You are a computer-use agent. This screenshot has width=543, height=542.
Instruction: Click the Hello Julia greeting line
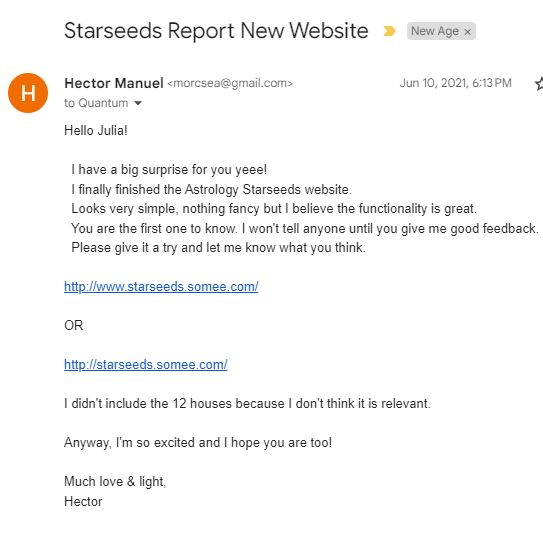pyautogui.click(x=96, y=131)
